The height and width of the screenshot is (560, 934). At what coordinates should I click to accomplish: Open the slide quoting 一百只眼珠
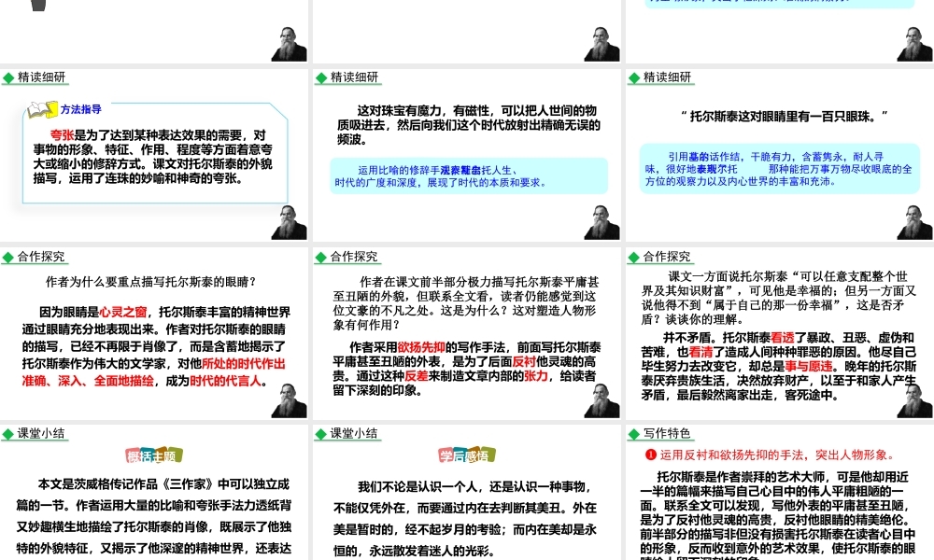780,155
